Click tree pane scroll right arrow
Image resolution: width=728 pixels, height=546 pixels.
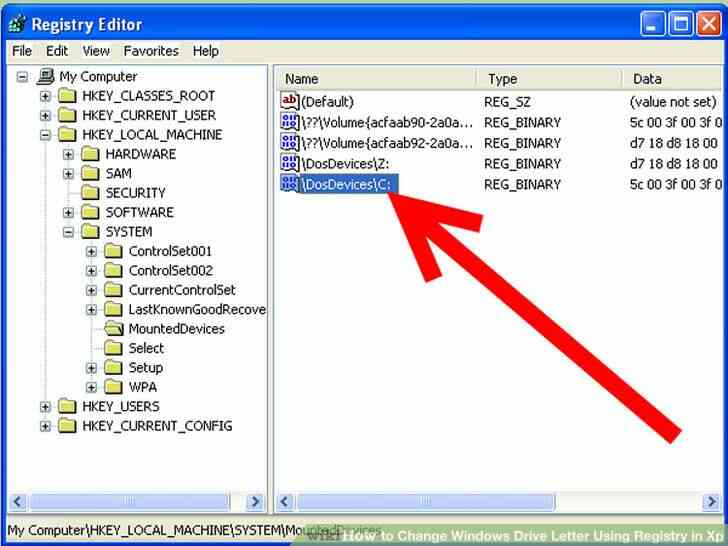[255, 502]
